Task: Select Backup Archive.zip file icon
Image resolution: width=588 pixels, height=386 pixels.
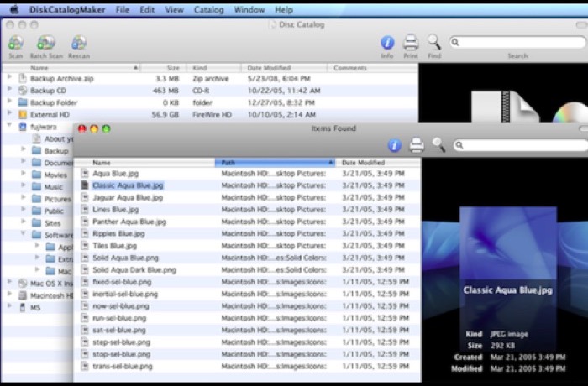Action: pos(23,78)
